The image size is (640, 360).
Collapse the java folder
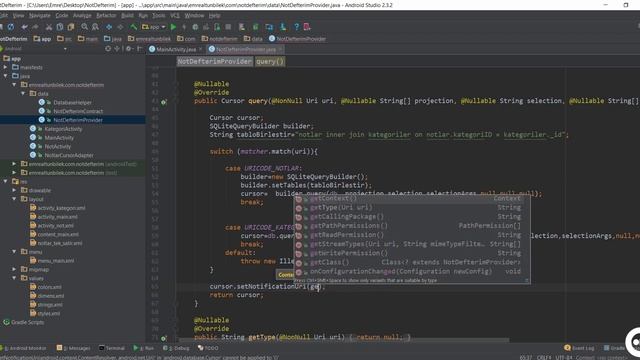tap(6, 76)
